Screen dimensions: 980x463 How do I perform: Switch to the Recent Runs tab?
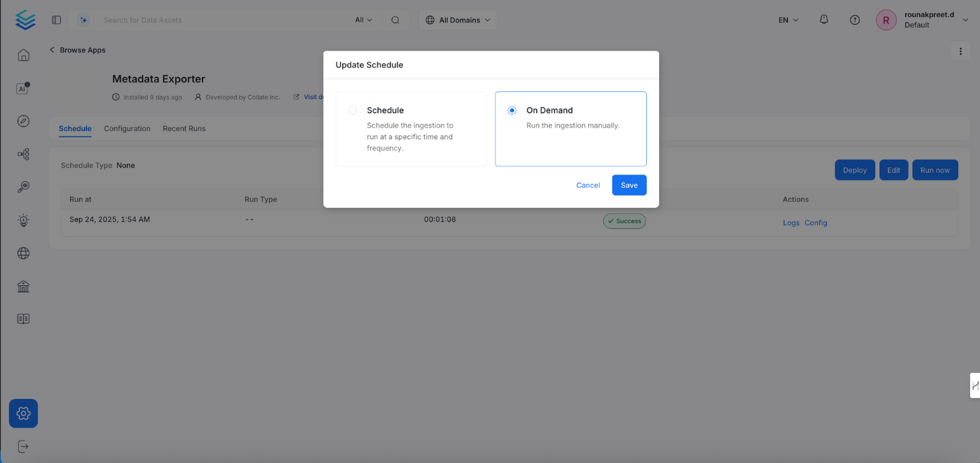184,128
